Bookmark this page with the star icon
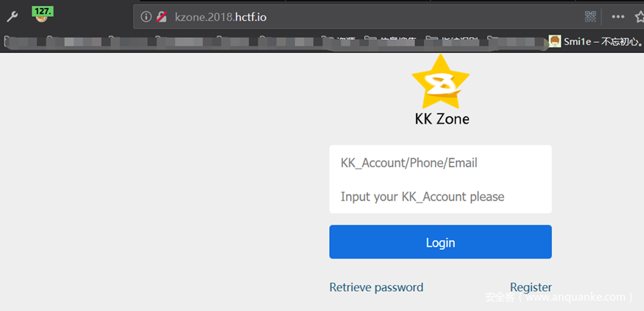 coord(638,17)
